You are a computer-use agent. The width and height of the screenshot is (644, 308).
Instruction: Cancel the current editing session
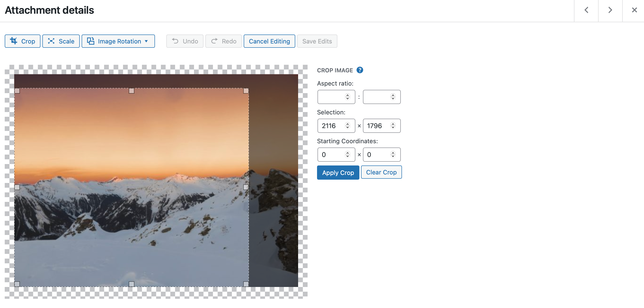pos(269,41)
